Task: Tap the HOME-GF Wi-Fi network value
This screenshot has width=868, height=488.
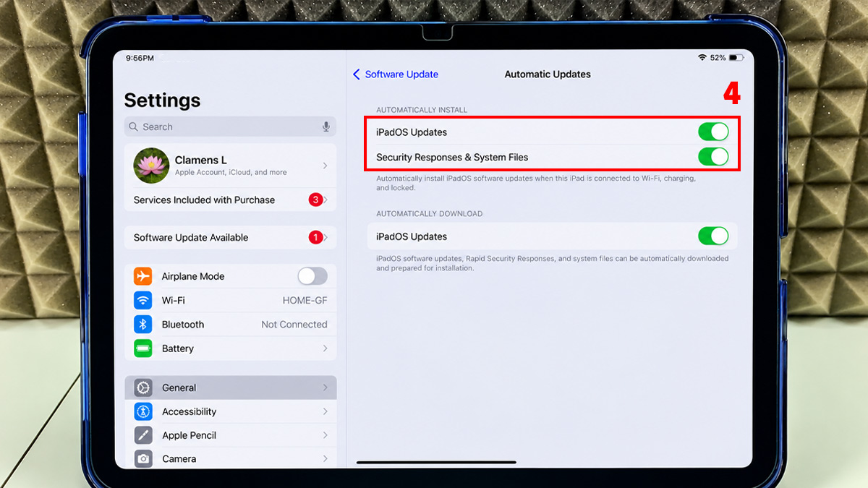Action: pos(305,300)
